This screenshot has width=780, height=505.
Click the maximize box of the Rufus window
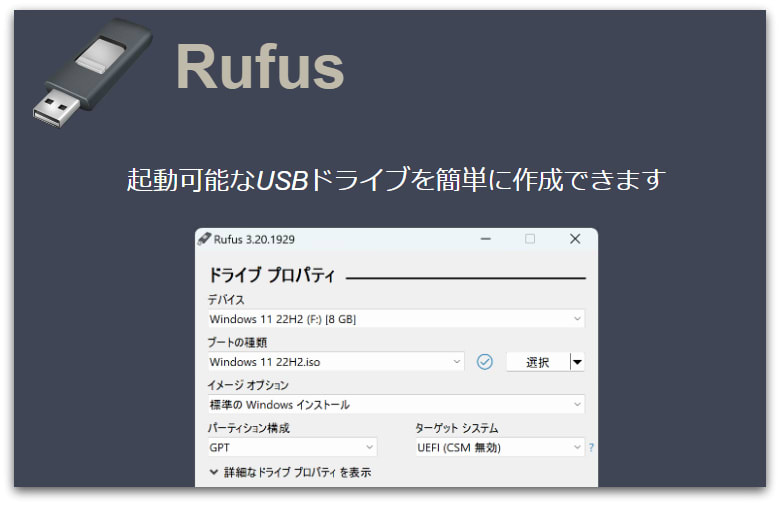coord(530,239)
